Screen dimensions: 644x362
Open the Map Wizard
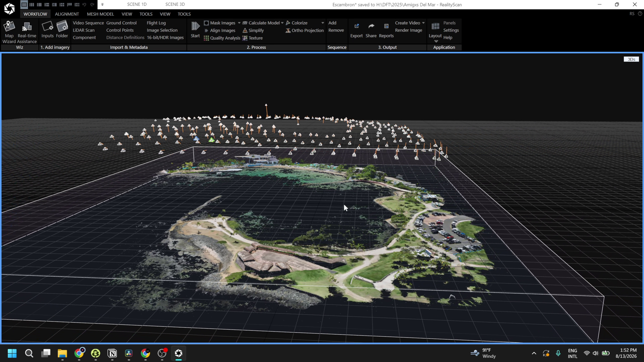tap(9, 32)
